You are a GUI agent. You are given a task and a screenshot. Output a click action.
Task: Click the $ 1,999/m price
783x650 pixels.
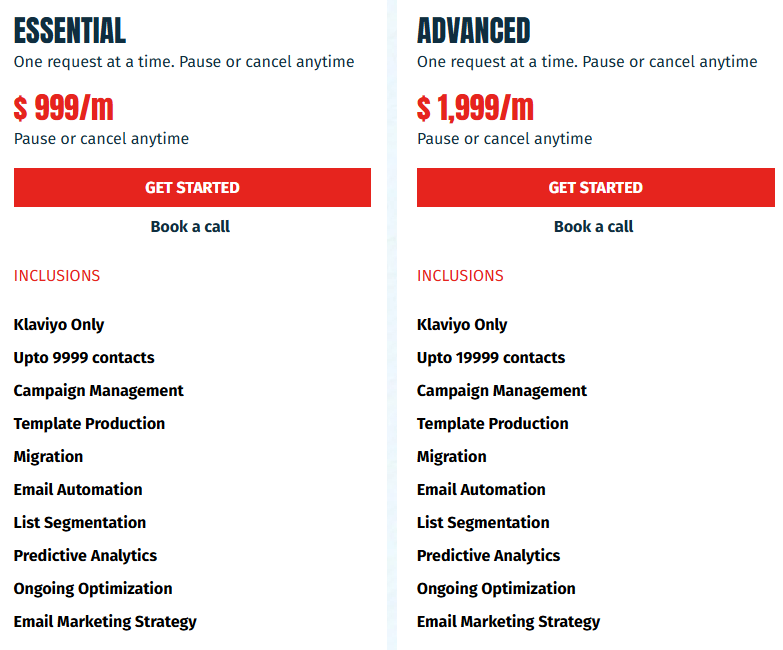click(475, 108)
